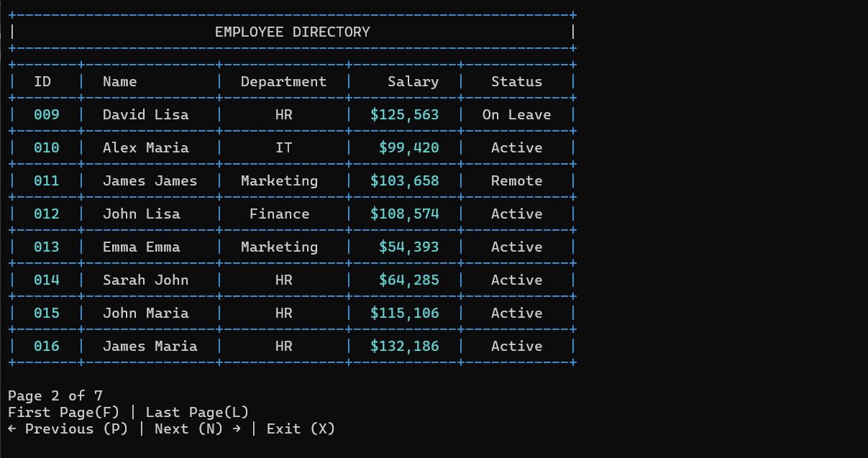Image resolution: width=868 pixels, height=458 pixels.
Task: Click the name David Lisa
Action: pyautogui.click(x=145, y=115)
